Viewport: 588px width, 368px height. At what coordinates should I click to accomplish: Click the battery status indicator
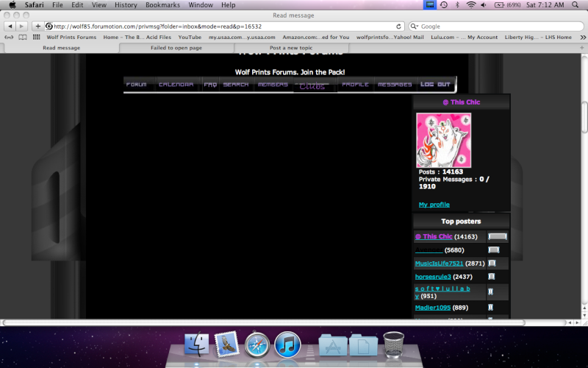point(508,5)
